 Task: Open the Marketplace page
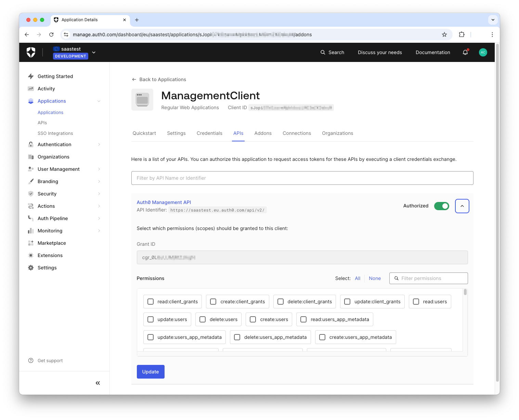52,243
